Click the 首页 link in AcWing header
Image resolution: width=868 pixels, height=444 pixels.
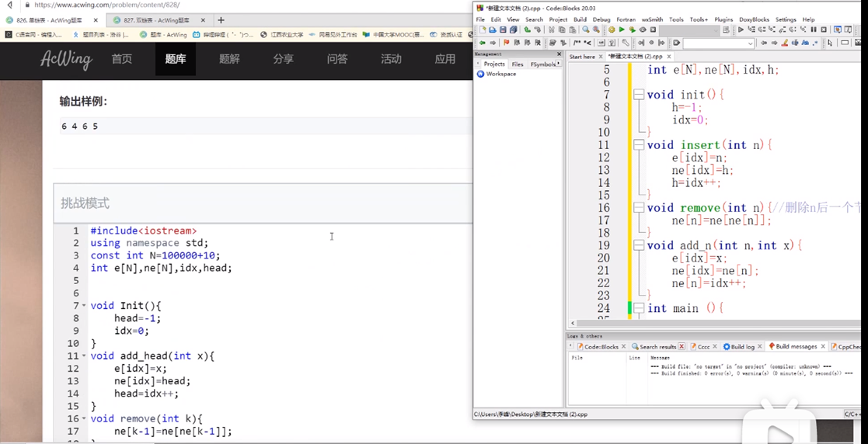(122, 59)
